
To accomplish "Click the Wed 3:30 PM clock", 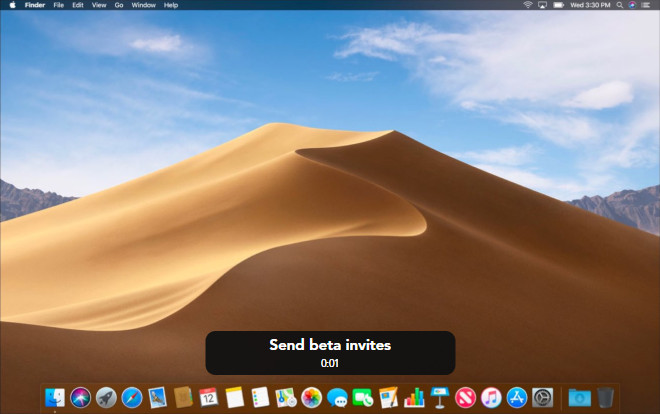I will pos(590,5).
